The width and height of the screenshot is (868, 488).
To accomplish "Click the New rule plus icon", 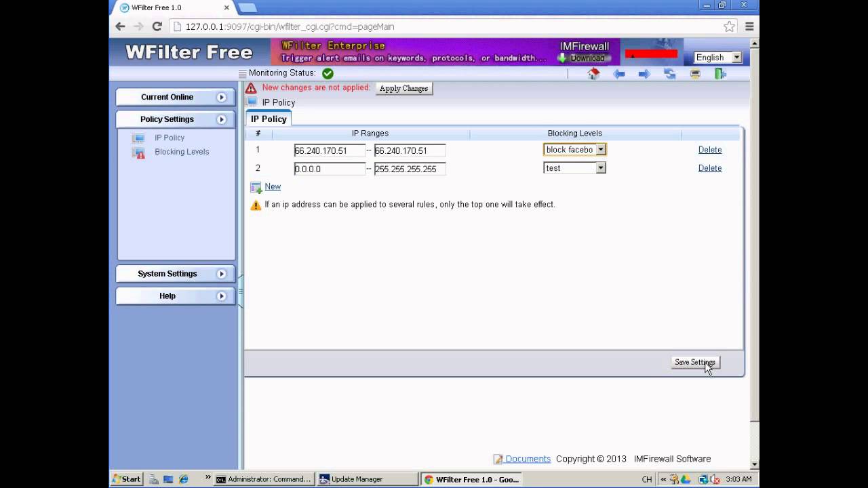I will [256, 187].
